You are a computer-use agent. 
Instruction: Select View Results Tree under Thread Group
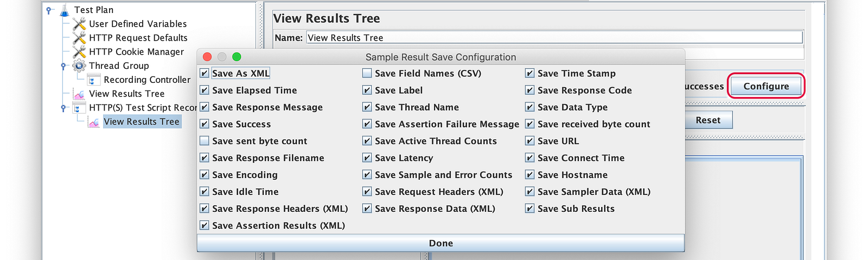pos(126,94)
